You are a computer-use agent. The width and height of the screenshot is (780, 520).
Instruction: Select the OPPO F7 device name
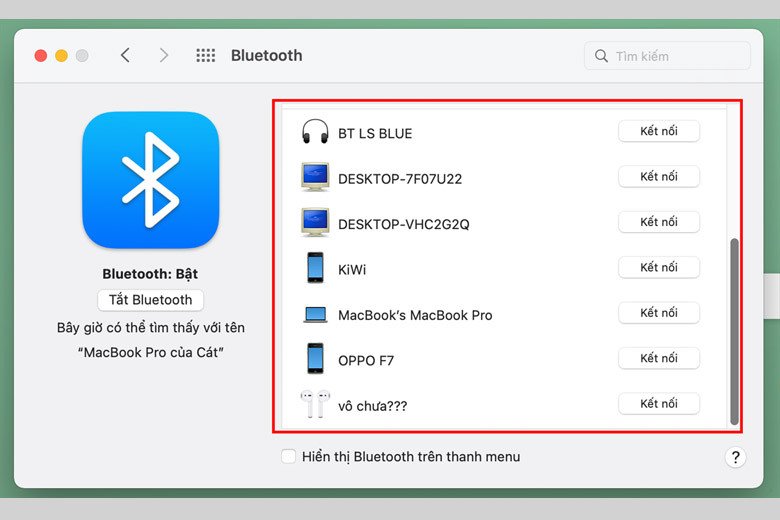366,361
